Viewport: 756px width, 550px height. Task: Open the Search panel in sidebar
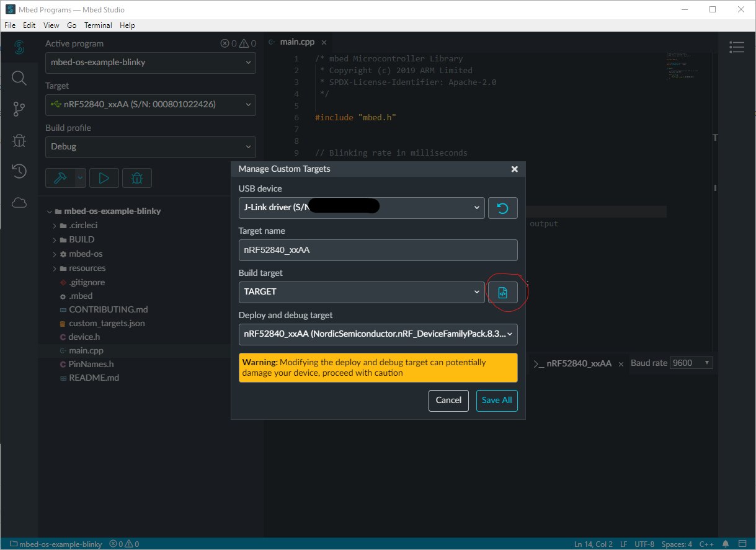(x=19, y=78)
